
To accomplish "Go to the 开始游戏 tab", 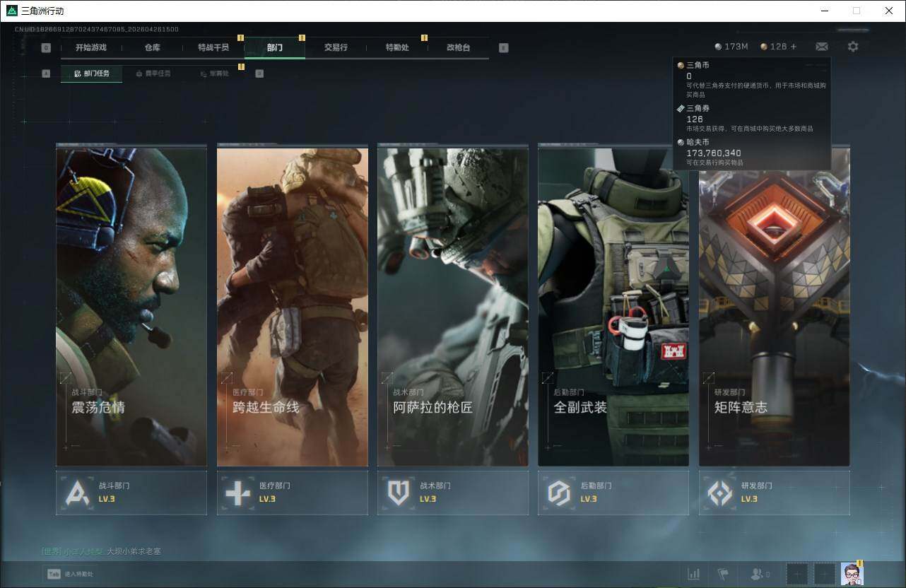I will (x=91, y=47).
